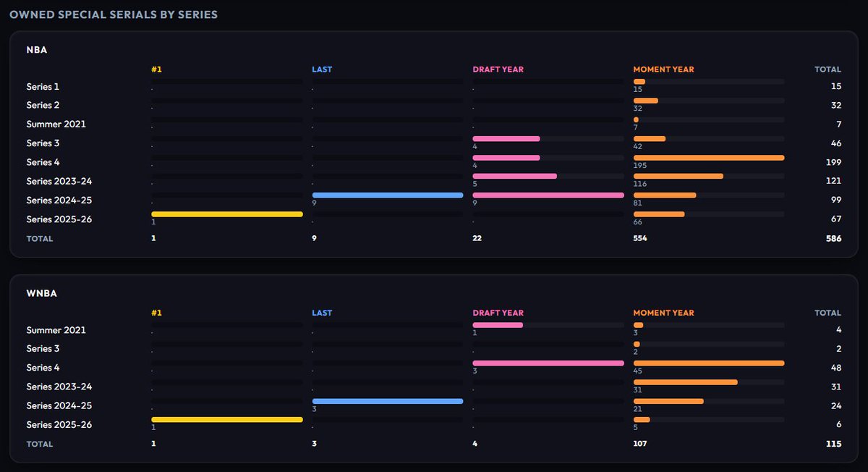
Task: Click the LAST column header in WNBA card
Action: tap(322, 313)
